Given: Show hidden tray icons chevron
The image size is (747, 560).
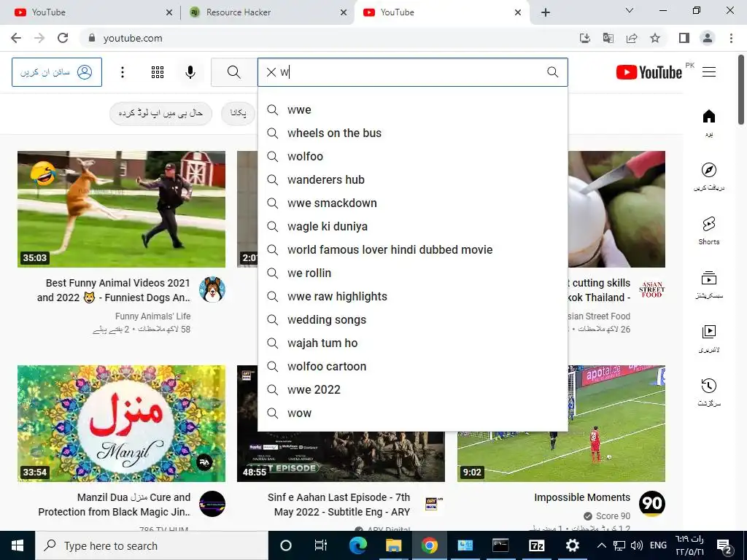Looking at the screenshot, I should click(x=602, y=545).
